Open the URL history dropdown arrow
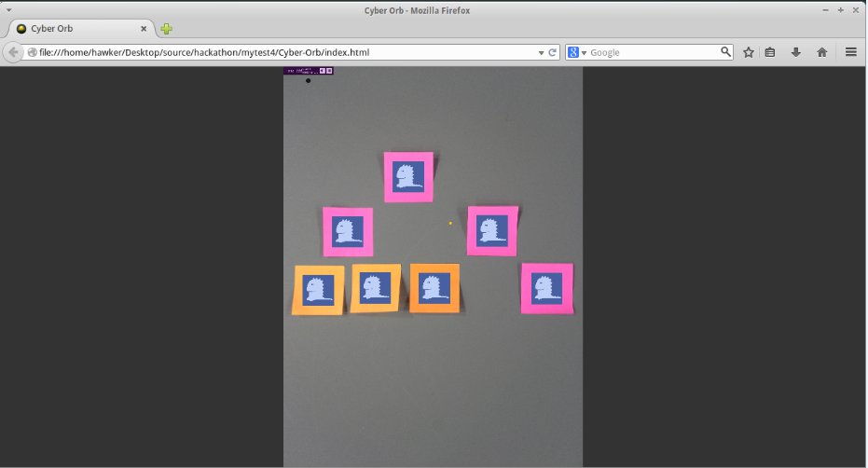The width and height of the screenshot is (868, 468). [x=541, y=52]
